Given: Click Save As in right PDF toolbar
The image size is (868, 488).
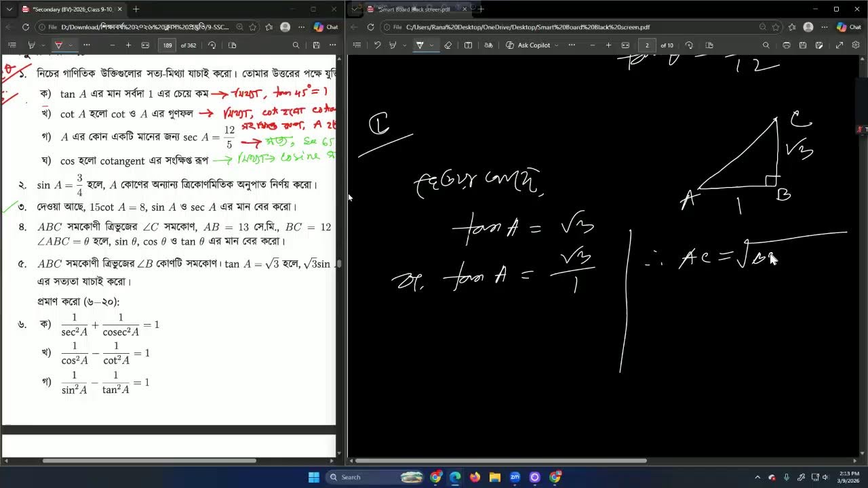Looking at the screenshot, I should tap(819, 45).
